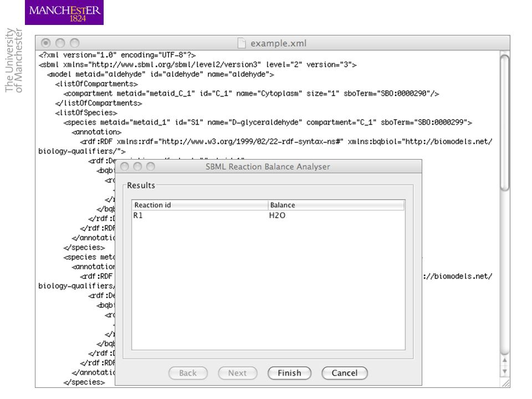Click the scroll down arrow in example.xml

505,371
